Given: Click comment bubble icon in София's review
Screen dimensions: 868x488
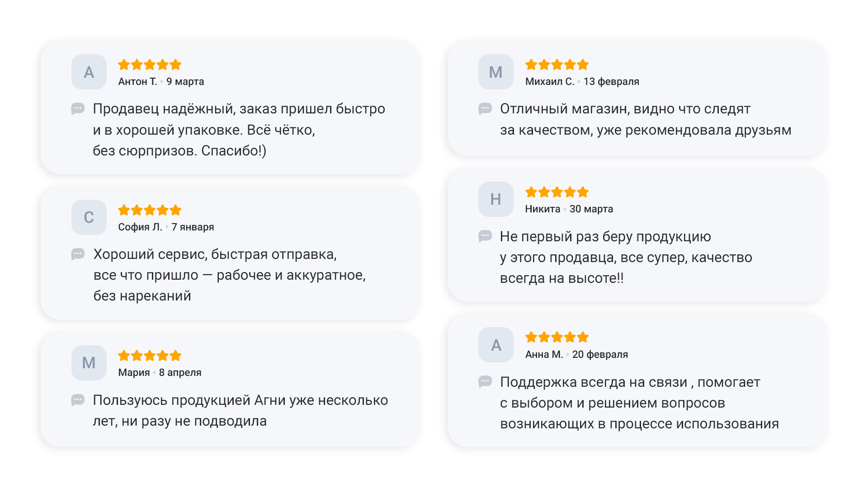Looking at the screenshot, I should [78, 254].
